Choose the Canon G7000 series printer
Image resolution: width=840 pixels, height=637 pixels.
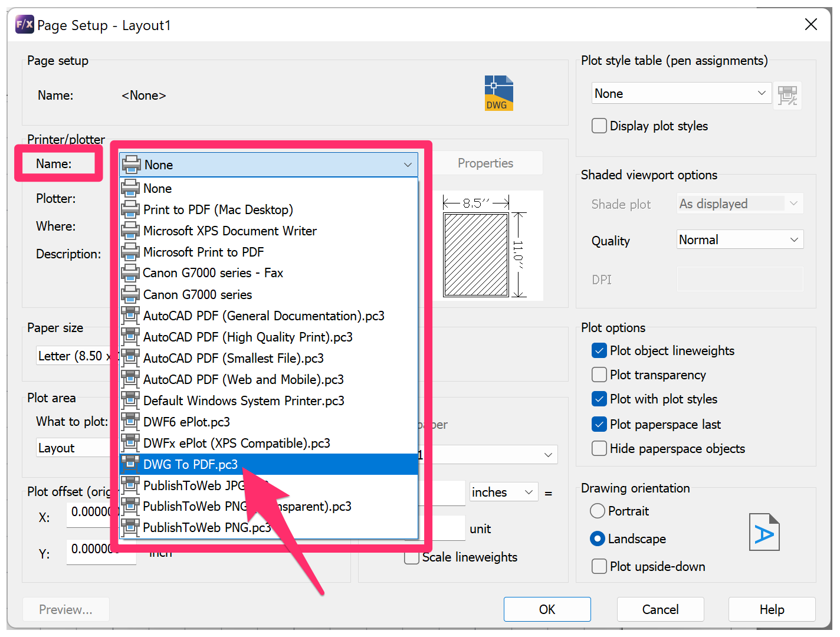click(x=269, y=294)
